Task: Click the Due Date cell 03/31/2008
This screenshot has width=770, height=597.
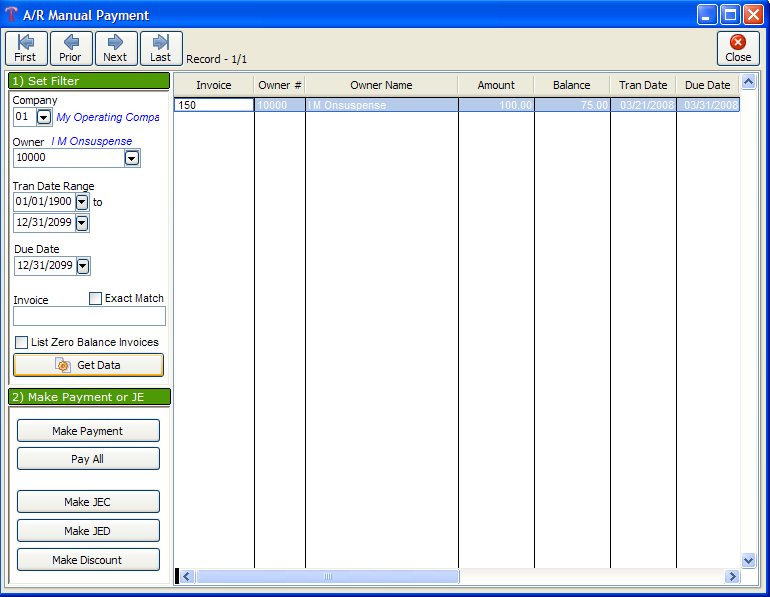Action: [708, 105]
